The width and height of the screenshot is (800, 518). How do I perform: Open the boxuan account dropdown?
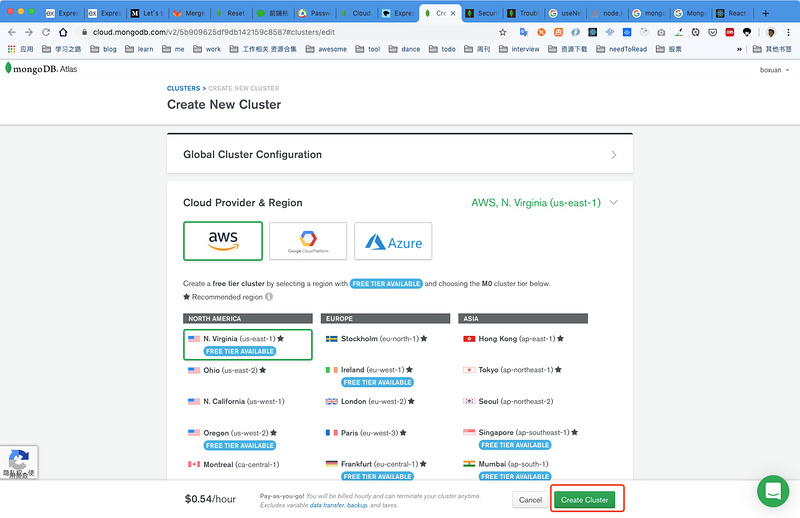tap(774, 70)
